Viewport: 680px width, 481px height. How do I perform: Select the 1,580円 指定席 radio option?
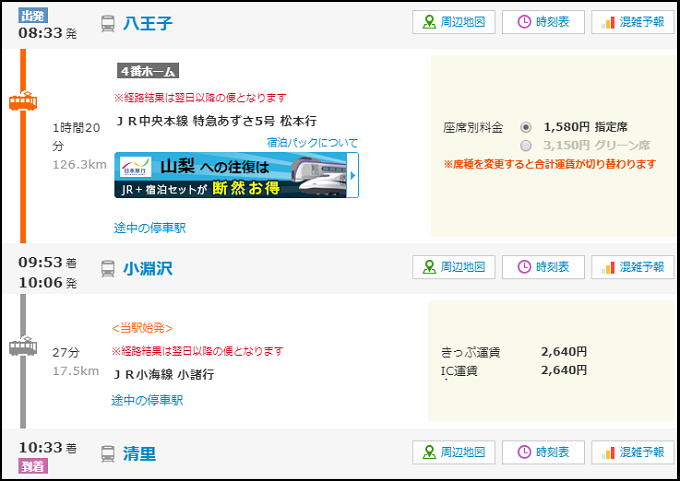coord(526,128)
